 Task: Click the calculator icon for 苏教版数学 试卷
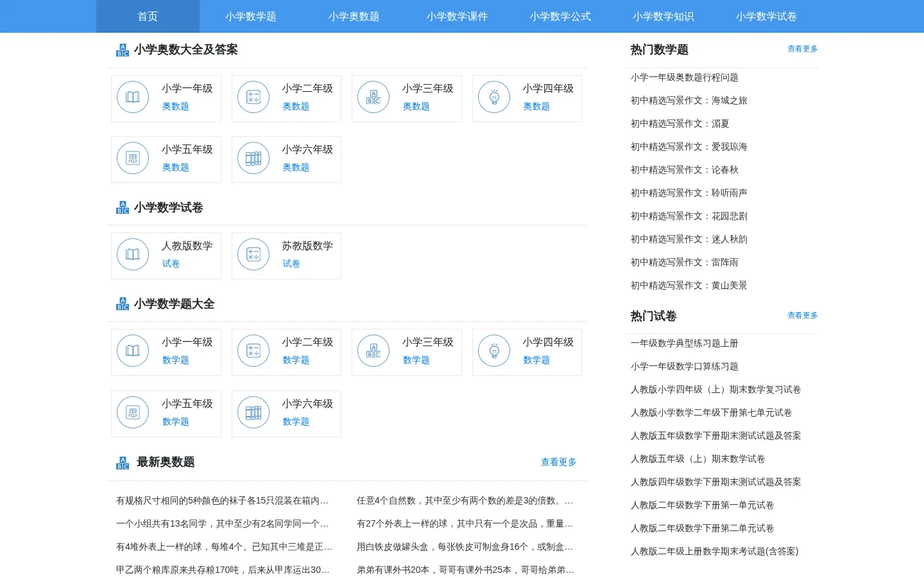click(x=253, y=254)
